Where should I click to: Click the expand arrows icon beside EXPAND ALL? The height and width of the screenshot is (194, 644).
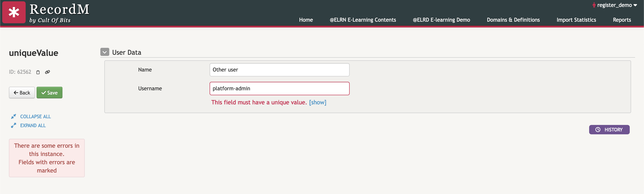point(14,125)
